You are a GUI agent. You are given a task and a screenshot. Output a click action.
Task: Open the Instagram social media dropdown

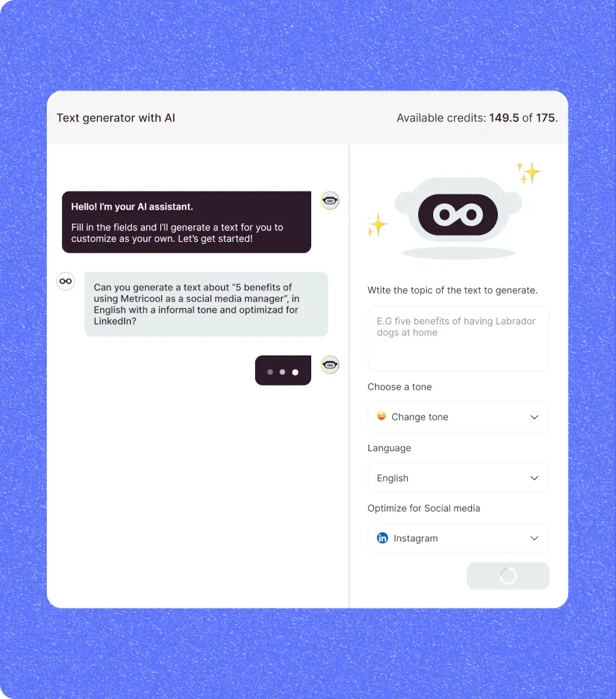coord(458,538)
